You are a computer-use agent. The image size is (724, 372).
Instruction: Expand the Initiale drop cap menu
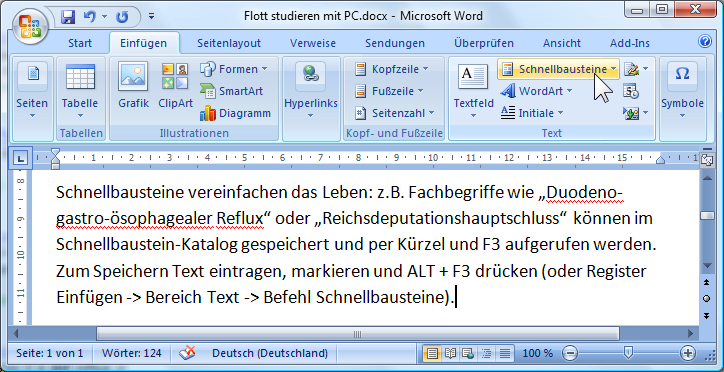(x=532, y=113)
